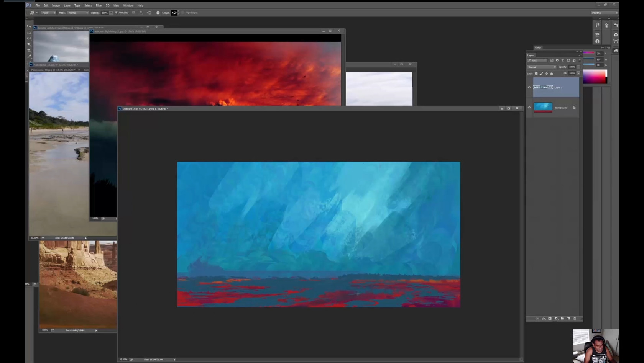Uncheck the Anti-alias checkbox

pos(116,13)
